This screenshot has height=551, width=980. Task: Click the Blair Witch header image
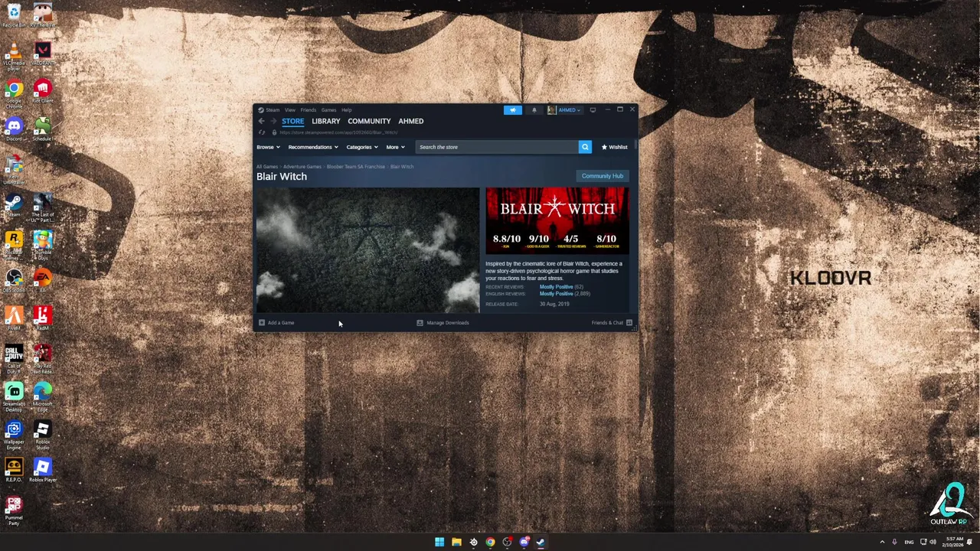pyautogui.click(x=557, y=220)
